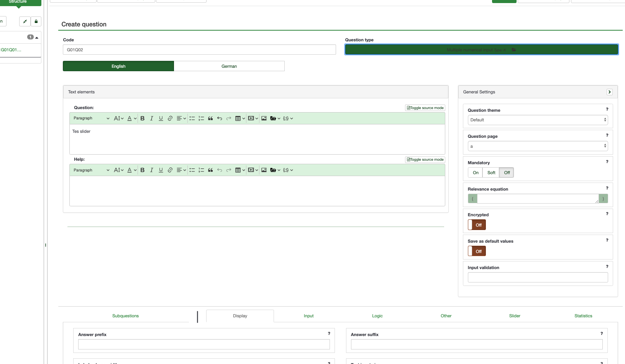Insert a bulleted list in the Help editor

(192, 170)
